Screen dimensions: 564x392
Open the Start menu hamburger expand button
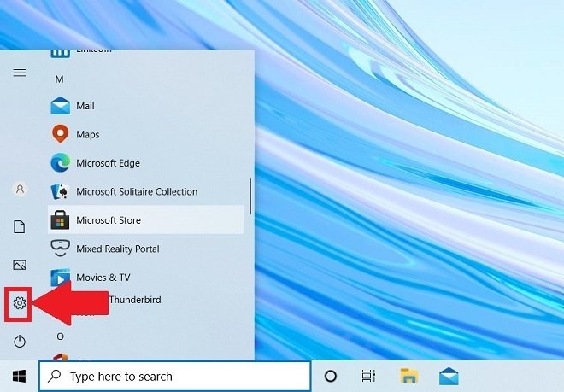point(20,73)
